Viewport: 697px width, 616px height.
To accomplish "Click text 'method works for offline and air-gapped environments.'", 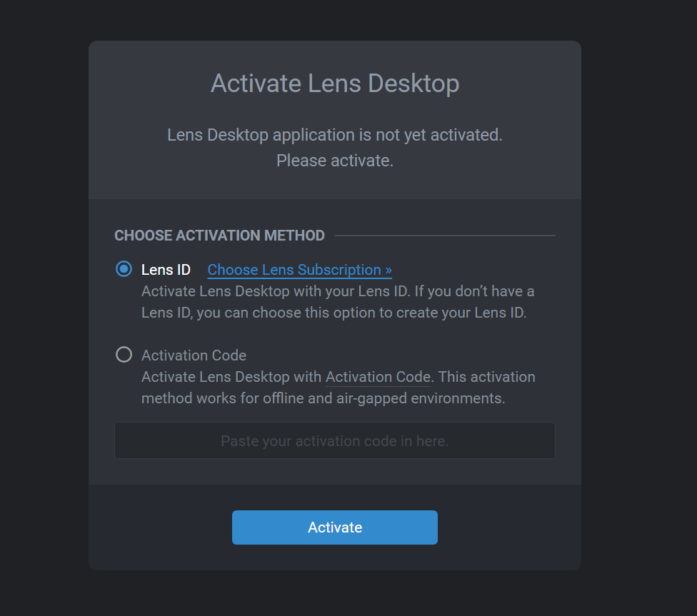I will [324, 398].
